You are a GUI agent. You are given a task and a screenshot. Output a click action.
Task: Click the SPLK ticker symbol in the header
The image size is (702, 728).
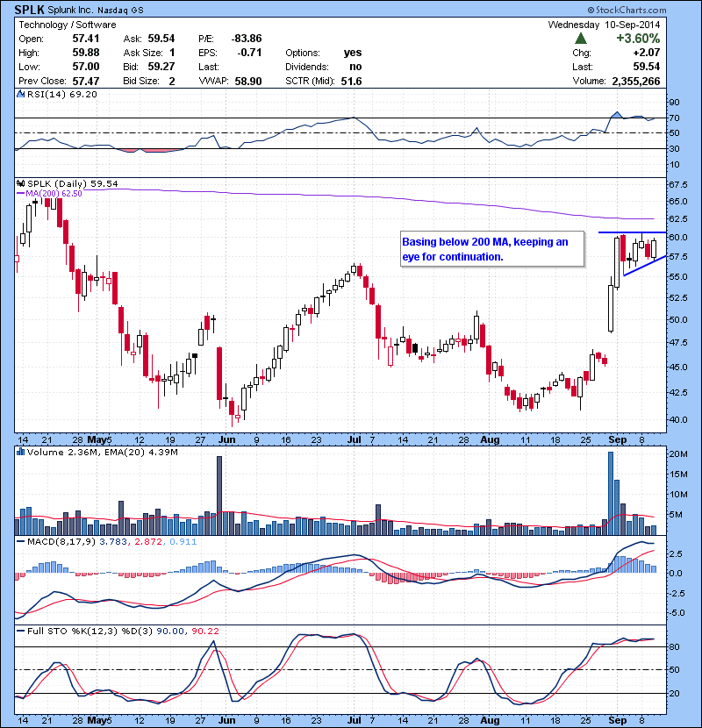[29, 10]
